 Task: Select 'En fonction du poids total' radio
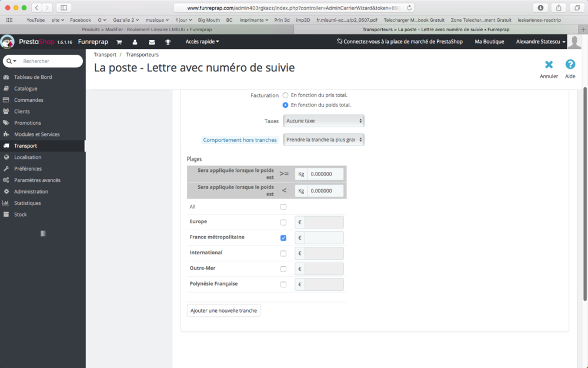285,105
